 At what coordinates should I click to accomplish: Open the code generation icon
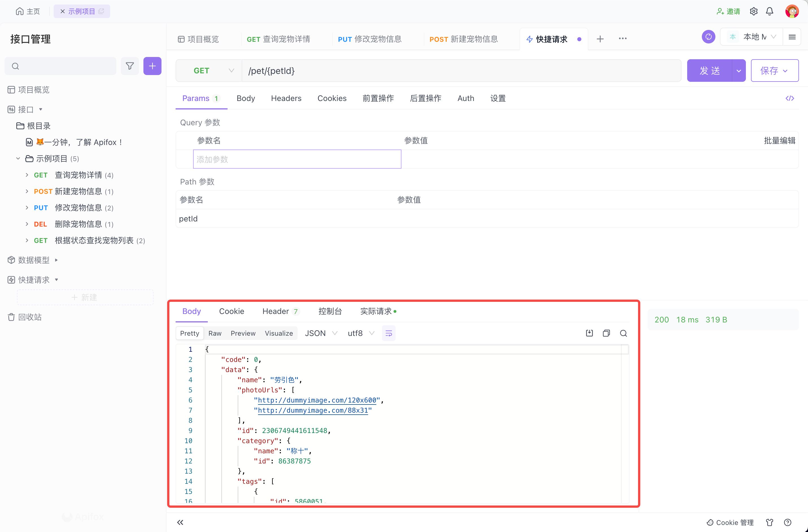790,98
